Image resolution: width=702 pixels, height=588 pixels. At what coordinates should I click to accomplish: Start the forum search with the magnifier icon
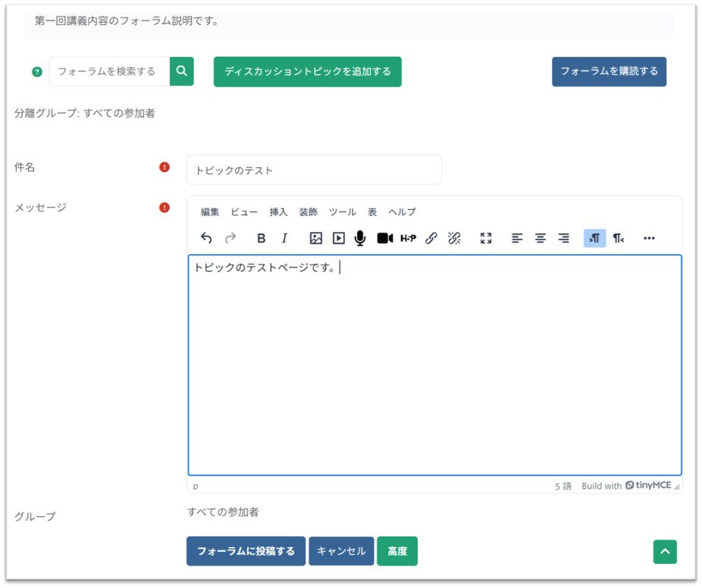click(182, 70)
